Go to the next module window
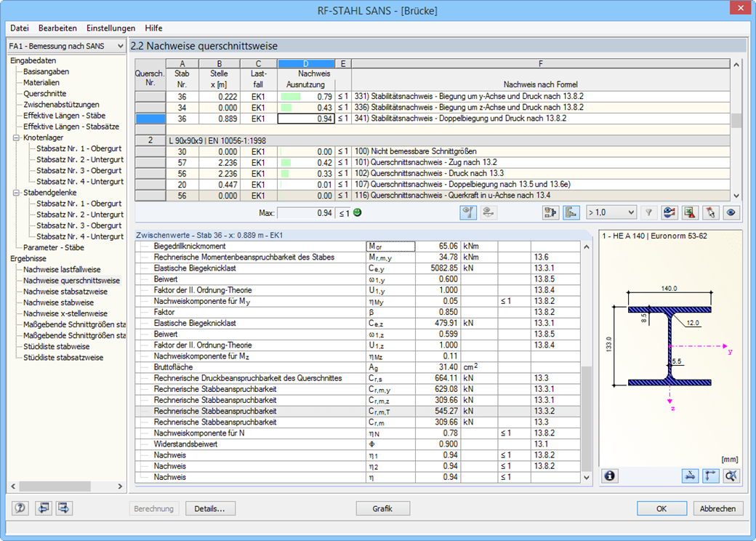The image size is (756, 541). (x=65, y=508)
